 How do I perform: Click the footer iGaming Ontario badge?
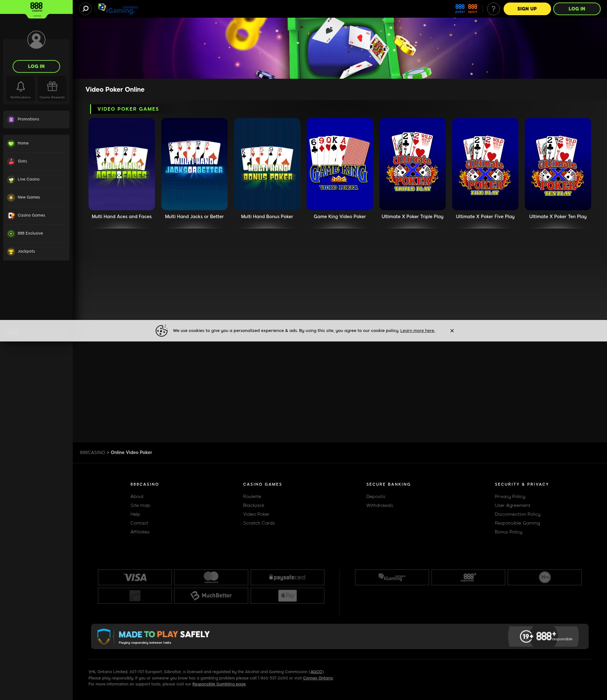[x=392, y=577]
